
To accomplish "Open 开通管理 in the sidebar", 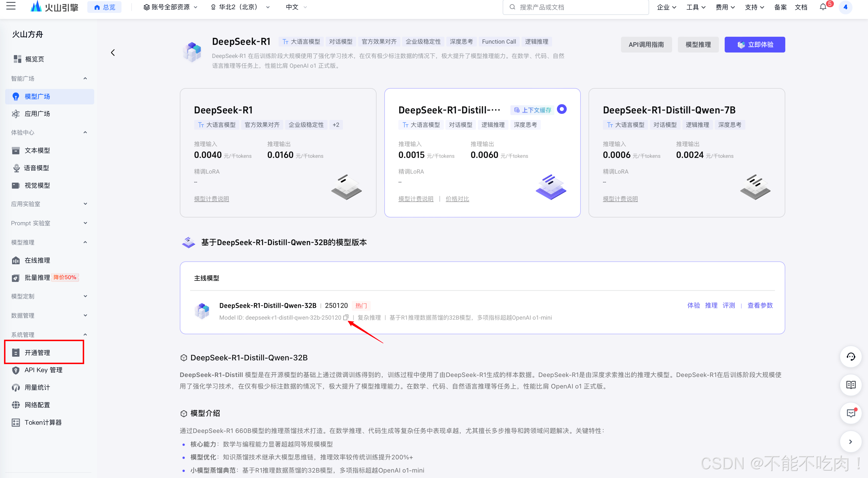I will coord(37,352).
